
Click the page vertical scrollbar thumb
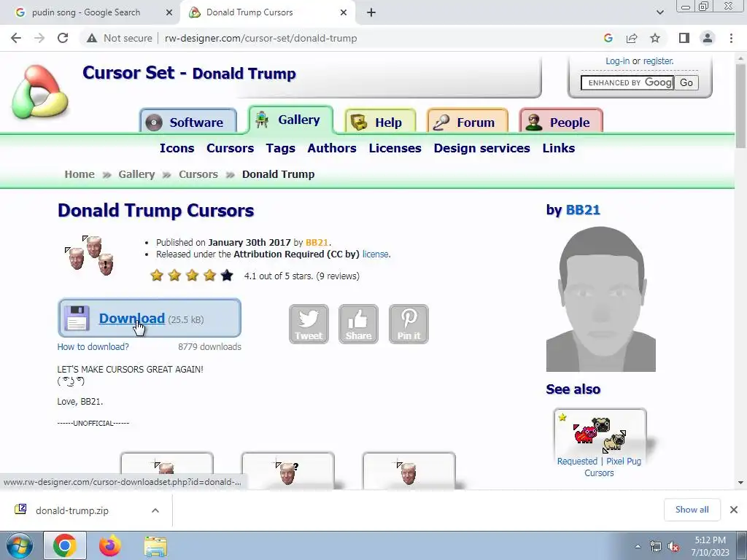click(x=740, y=106)
